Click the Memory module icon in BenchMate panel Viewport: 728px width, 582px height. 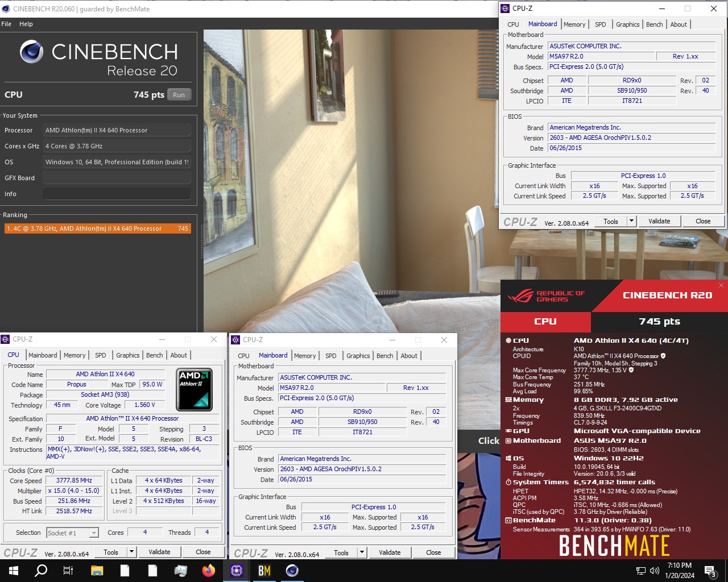(x=508, y=400)
